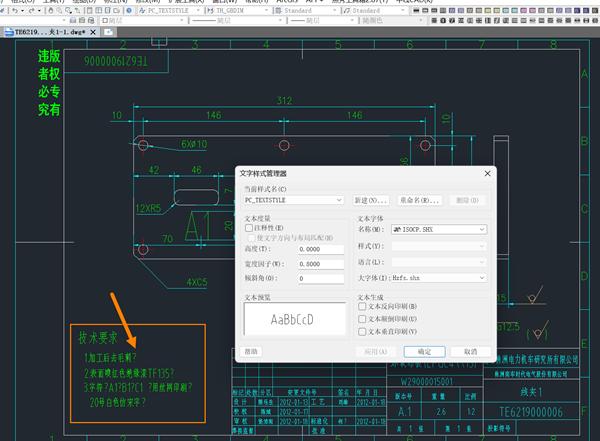Enable 文本垂直印刷 vertical text checkbox
The width and height of the screenshot is (600, 441).
[x=363, y=331]
